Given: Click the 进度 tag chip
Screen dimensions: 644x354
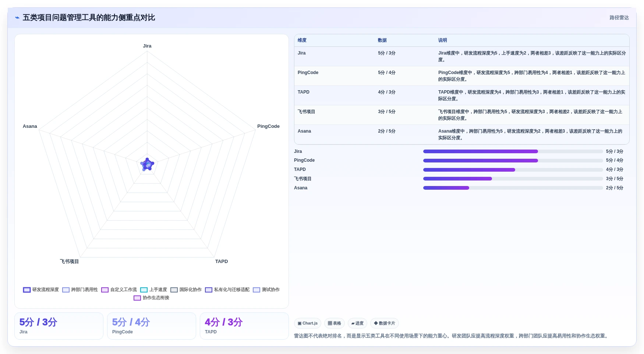Looking at the screenshot, I should pyautogui.click(x=357, y=323).
